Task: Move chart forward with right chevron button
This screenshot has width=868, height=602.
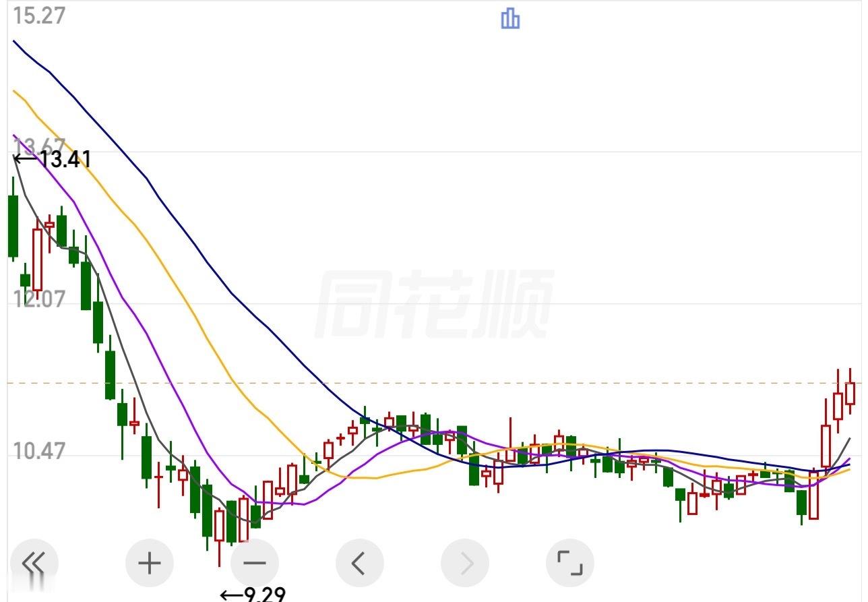Action: (x=465, y=562)
